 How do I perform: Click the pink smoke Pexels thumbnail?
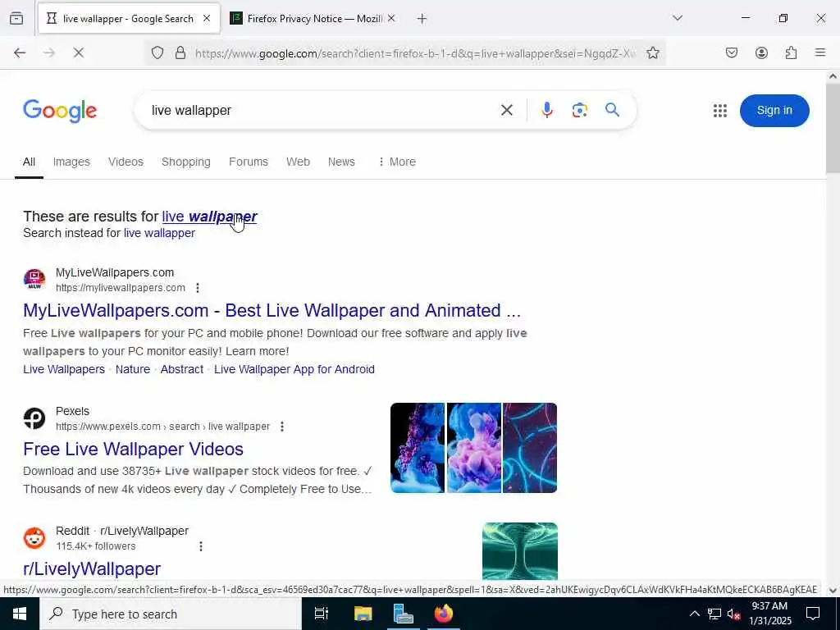pos(474,448)
